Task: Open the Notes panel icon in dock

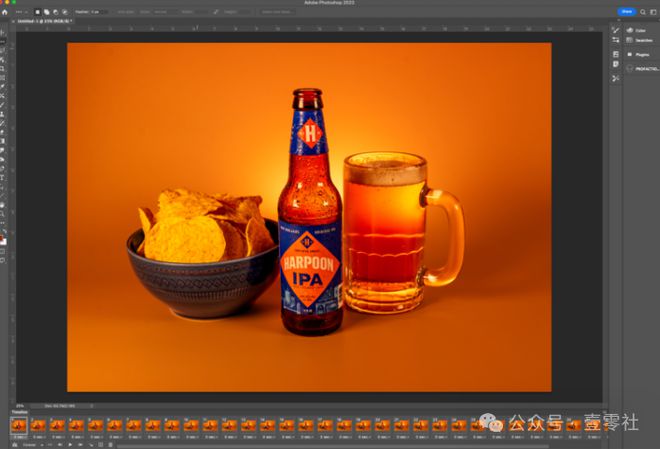Action: pos(615,64)
